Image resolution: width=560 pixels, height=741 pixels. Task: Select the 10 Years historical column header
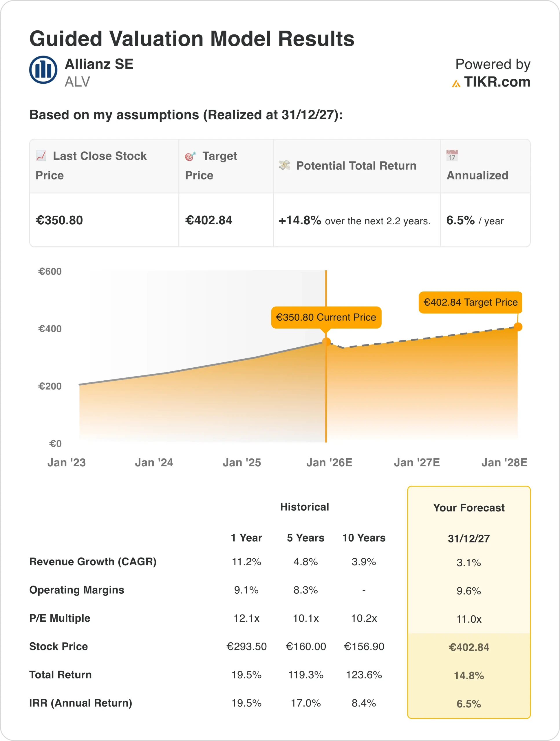click(364, 538)
